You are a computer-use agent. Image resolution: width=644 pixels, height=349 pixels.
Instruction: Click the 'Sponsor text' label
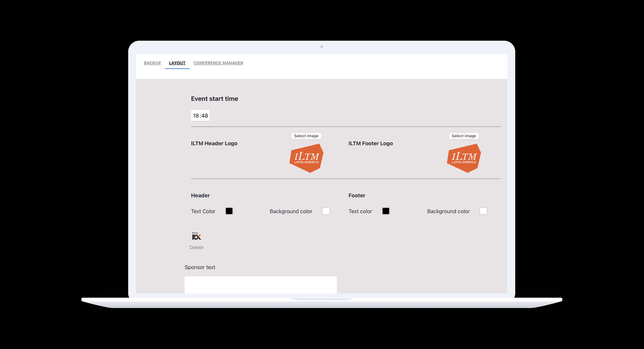(x=200, y=267)
